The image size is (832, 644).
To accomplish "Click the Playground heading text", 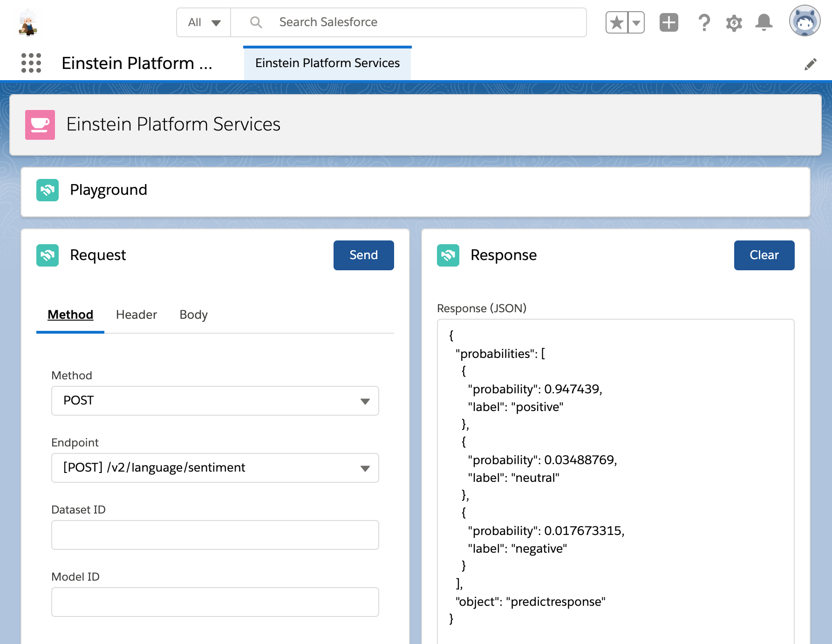I will (109, 190).
